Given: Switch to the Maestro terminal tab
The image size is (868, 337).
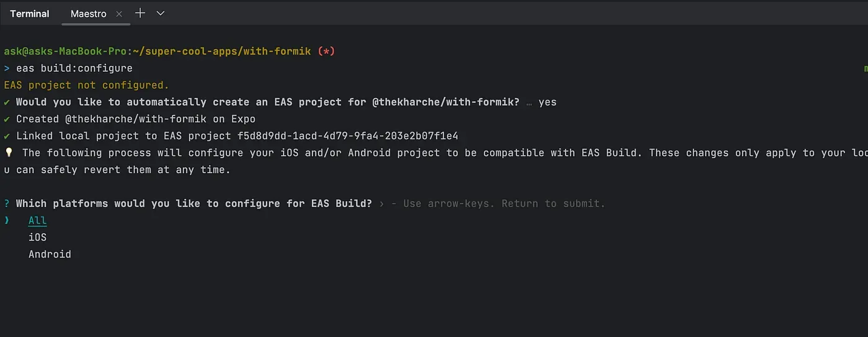Looking at the screenshot, I should click(88, 14).
